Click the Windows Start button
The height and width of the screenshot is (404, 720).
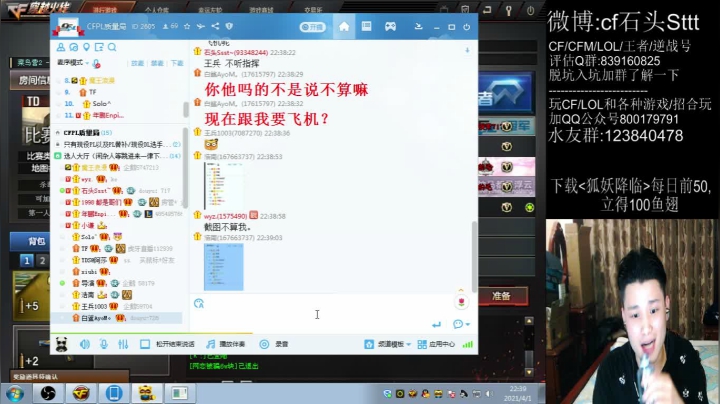click(15, 393)
